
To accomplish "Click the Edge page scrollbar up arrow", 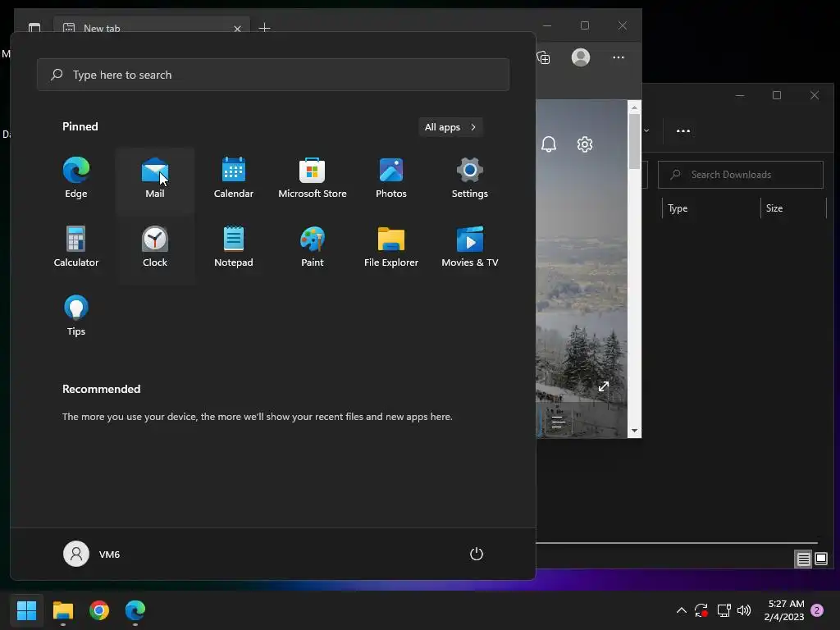I will coord(634,107).
